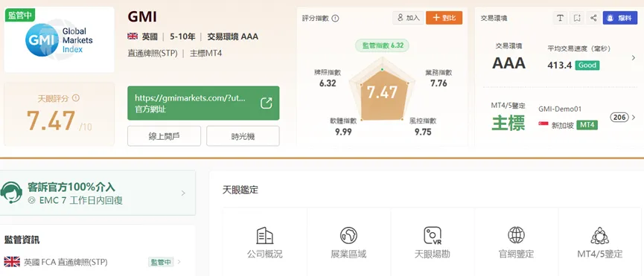
Task: Click the green 主標 label
Action: 508,123
